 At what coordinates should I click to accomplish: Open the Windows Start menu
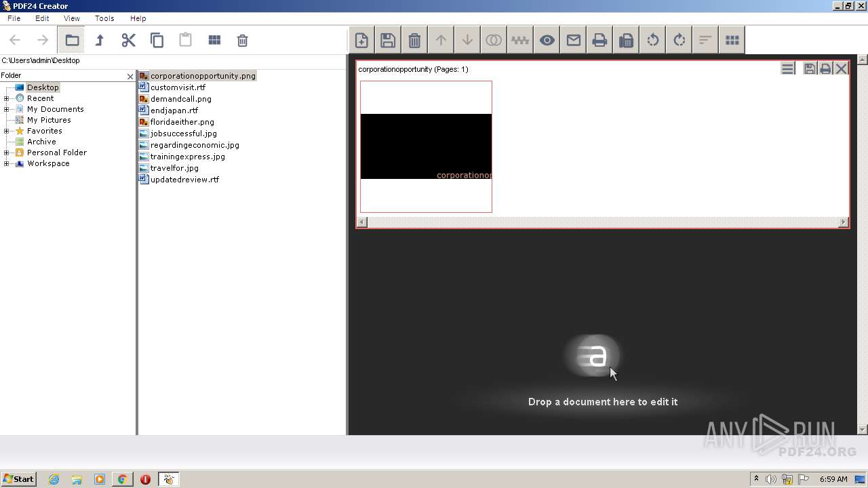point(19,479)
